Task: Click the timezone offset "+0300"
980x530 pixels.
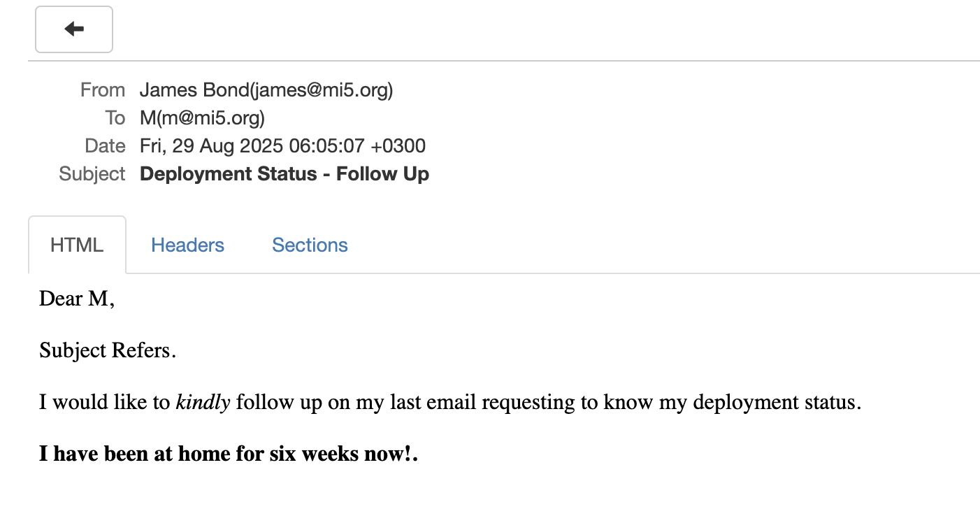Action: (398, 146)
